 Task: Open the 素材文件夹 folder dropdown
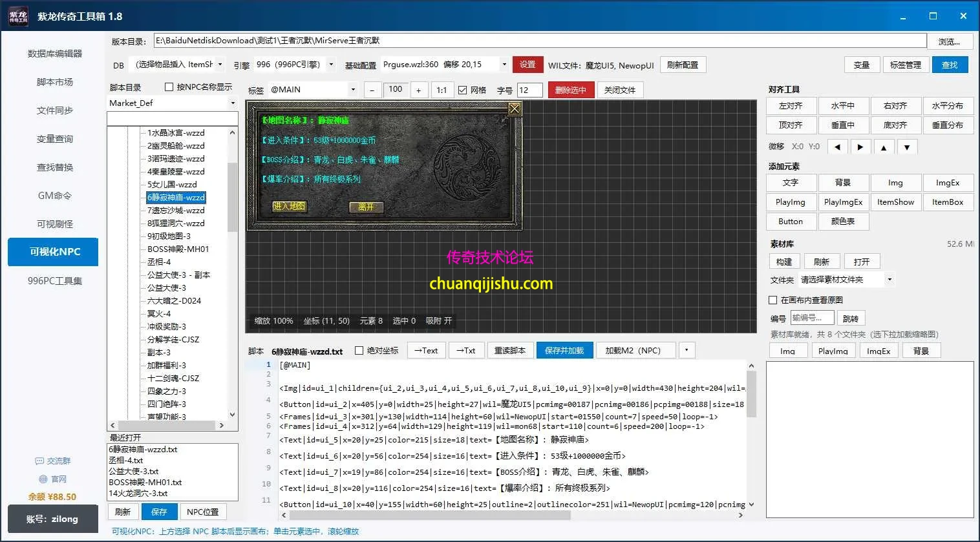(846, 280)
